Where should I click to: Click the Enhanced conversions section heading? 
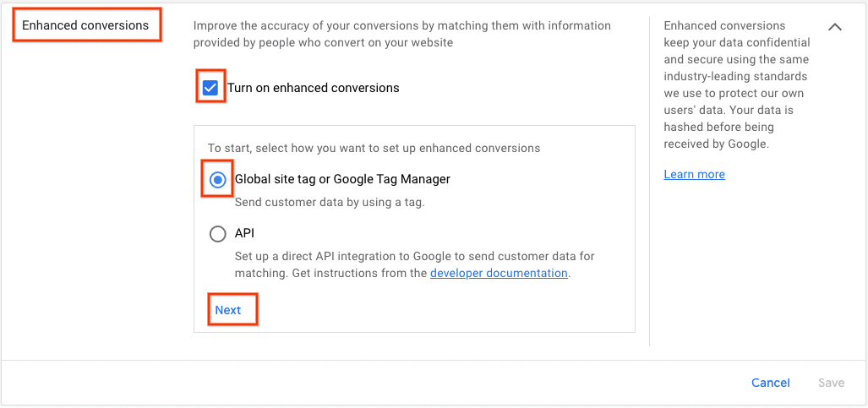(x=85, y=25)
